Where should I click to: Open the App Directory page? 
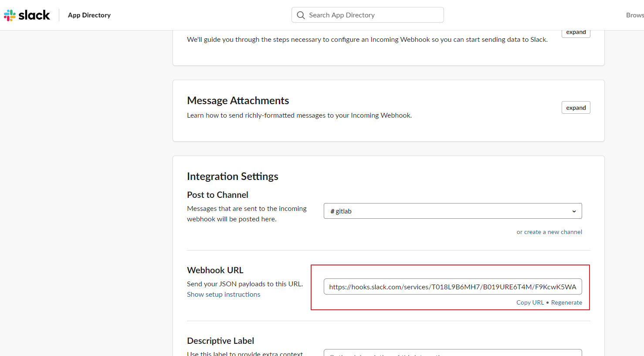click(89, 15)
